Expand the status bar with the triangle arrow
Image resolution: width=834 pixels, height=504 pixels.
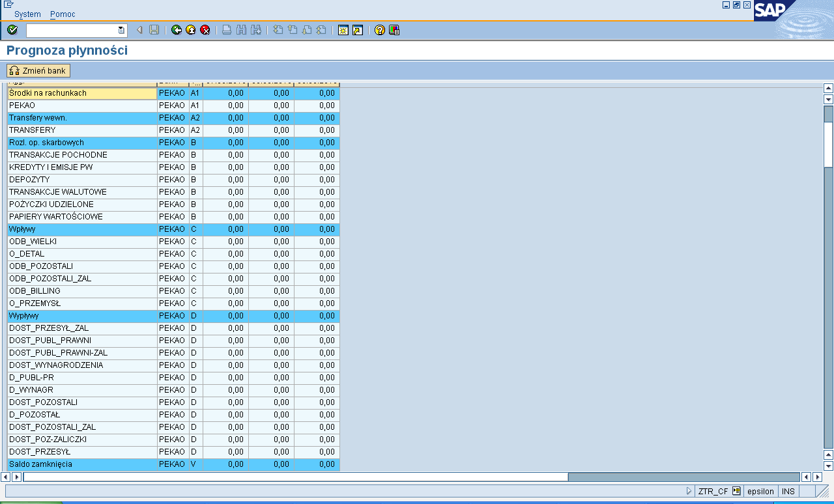[689, 492]
